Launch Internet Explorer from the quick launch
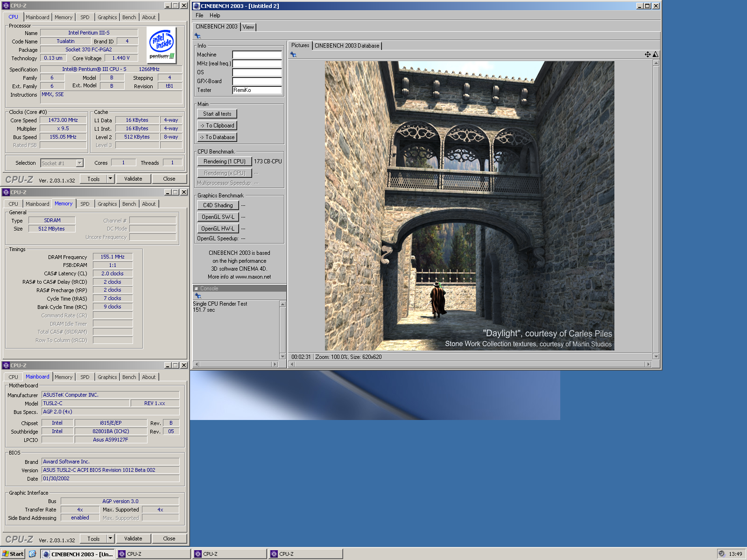The height and width of the screenshot is (560, 747). [32, 554]
